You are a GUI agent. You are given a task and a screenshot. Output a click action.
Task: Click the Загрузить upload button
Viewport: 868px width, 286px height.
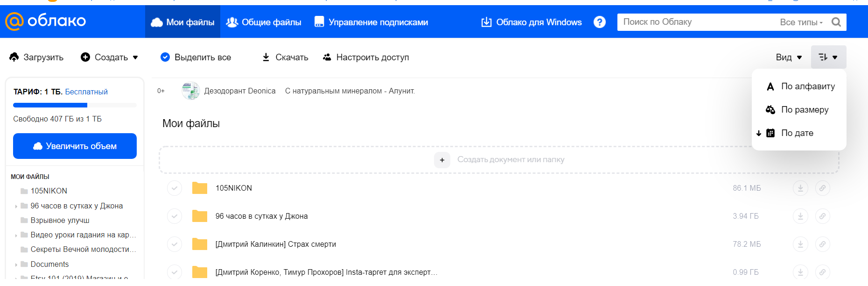(36, 57)
